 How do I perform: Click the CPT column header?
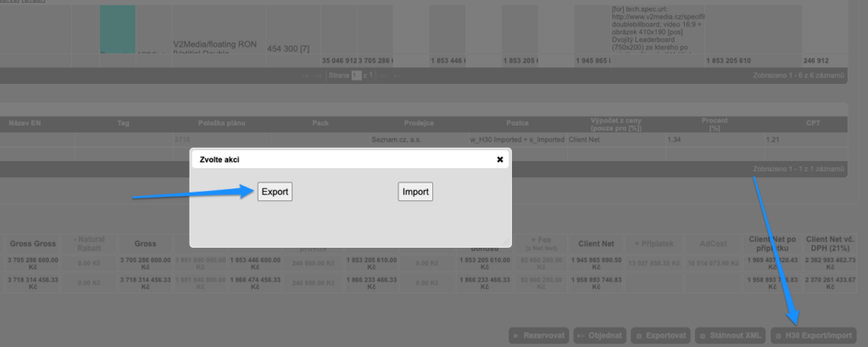(812, 123)
